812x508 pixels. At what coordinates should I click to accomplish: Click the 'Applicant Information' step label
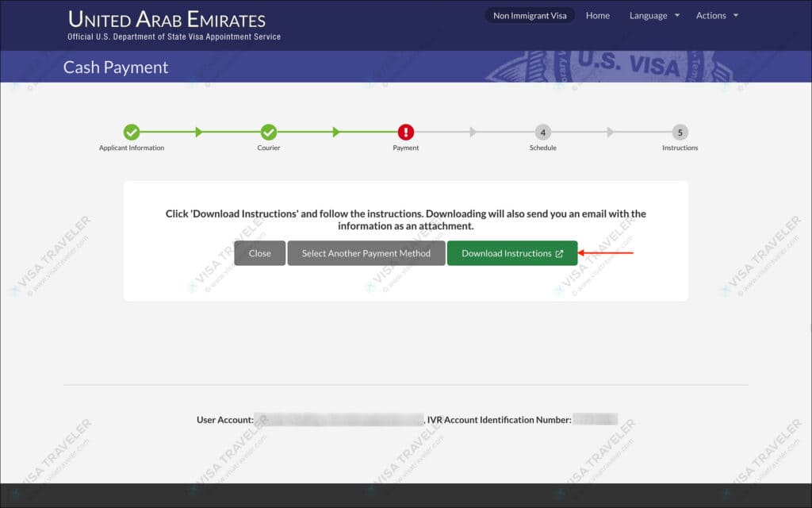tap(132, 148)
